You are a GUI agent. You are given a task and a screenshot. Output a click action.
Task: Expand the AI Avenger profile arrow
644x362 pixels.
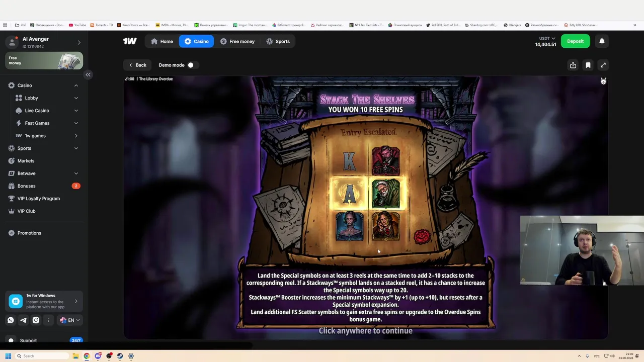(x=79, y=42)
